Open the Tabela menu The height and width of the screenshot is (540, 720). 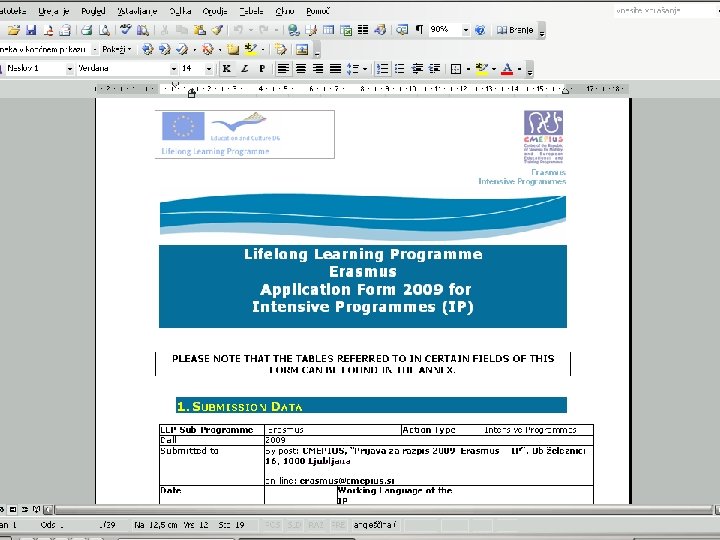pos(251,11)
